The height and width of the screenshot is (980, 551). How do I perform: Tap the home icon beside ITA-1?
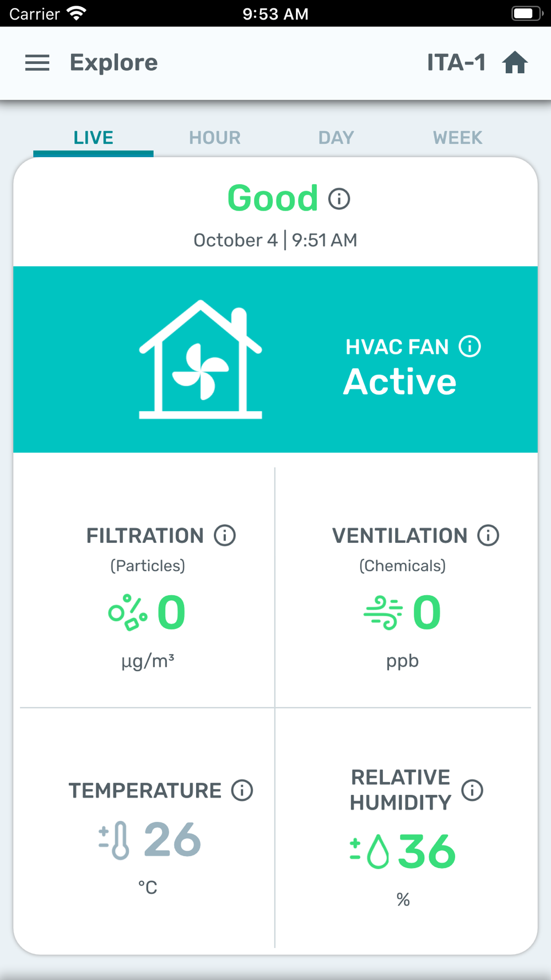click(x=515, y=63)
